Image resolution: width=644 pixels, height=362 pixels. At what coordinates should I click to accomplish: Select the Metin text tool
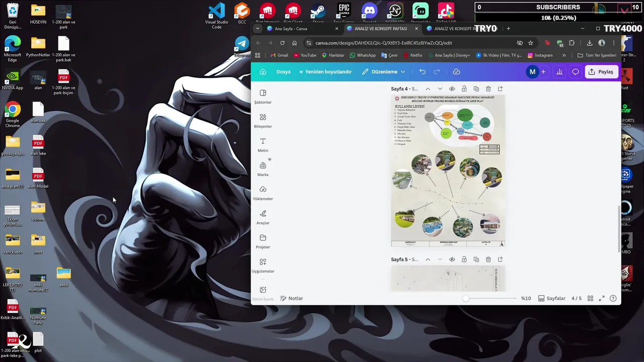click(x=263, y=145)
